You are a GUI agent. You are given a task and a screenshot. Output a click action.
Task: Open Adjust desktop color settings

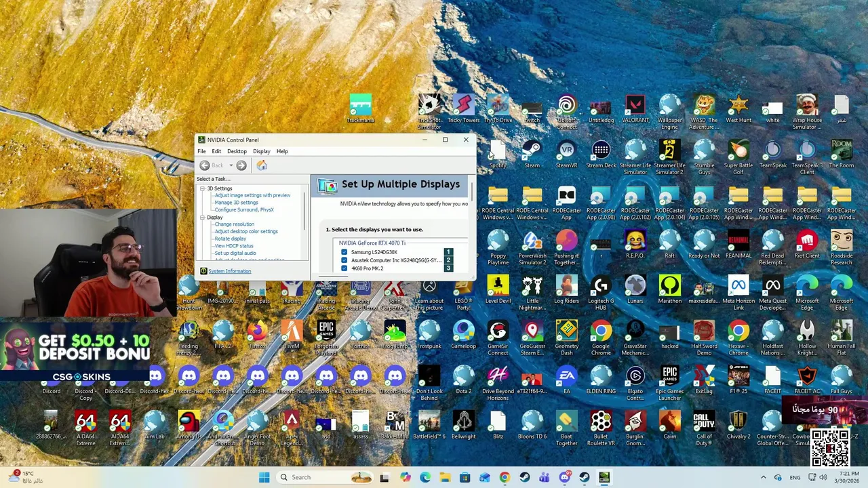[x=246, y=232]
